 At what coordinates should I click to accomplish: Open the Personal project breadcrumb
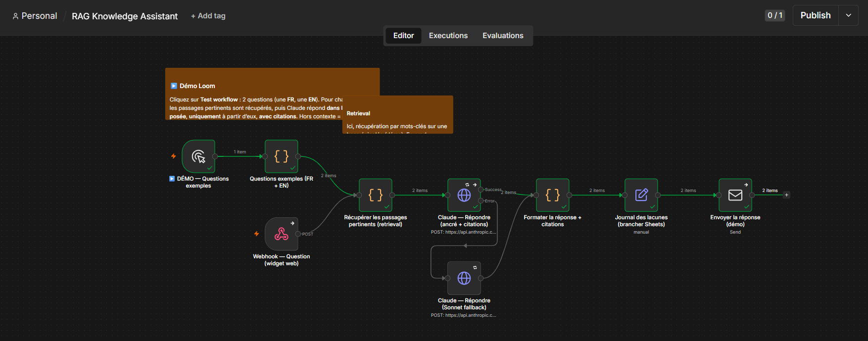click(x=35, y=16)
